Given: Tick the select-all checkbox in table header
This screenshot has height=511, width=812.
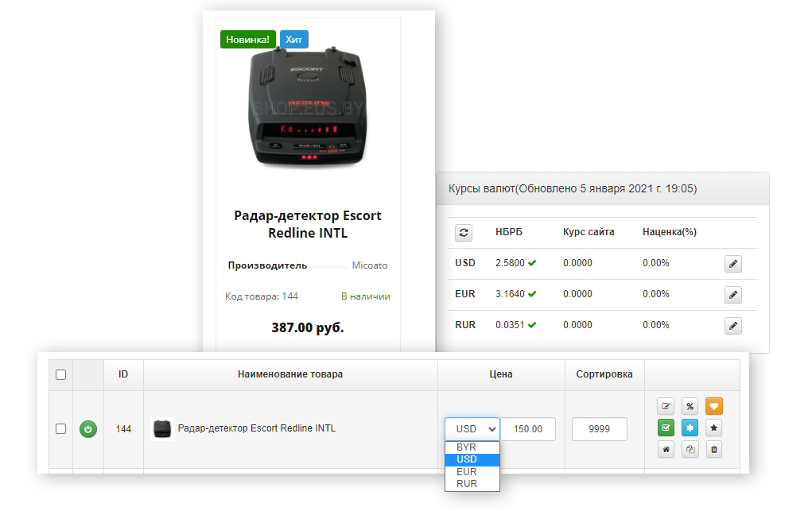Looking at the screenshot, I should click(x=60, y=374).
